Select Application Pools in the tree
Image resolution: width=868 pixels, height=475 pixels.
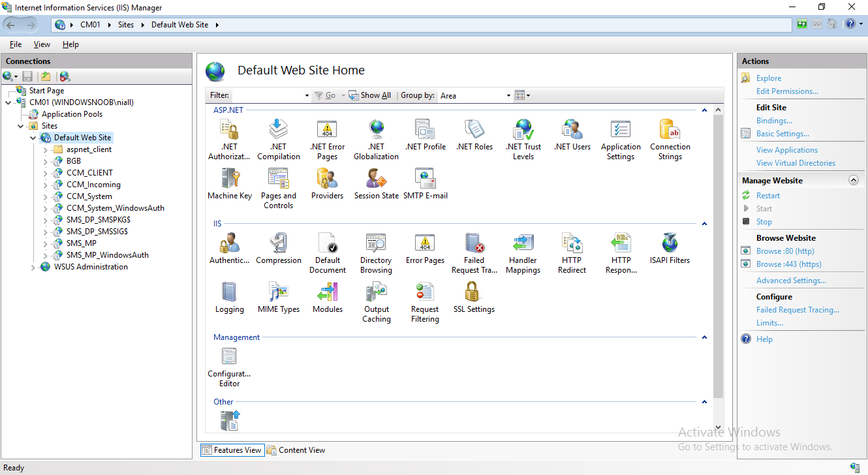pyautogui.click(x=72, y=114)
